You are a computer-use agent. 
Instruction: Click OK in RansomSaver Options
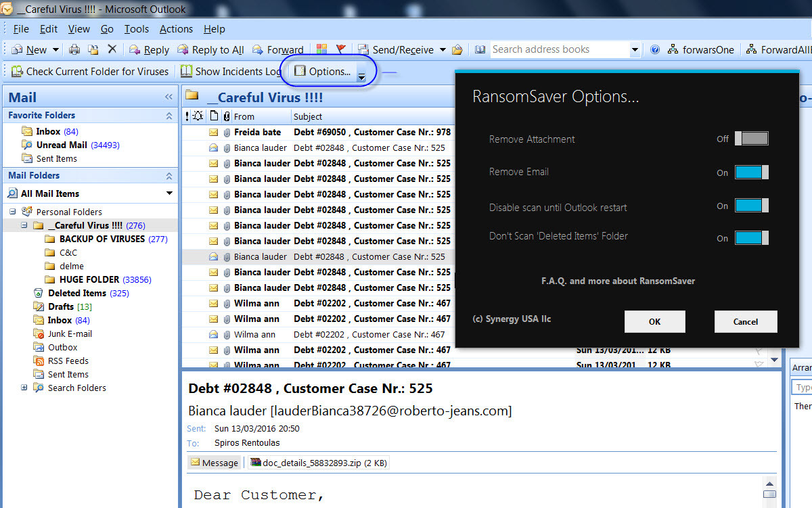(654, 321)
